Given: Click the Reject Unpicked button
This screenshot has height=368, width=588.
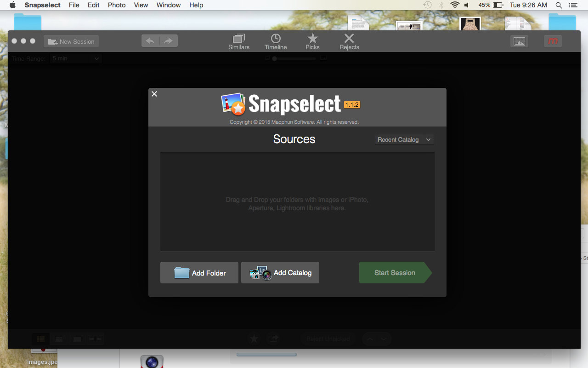Looking at the screenshot, I should click(328, 339).
